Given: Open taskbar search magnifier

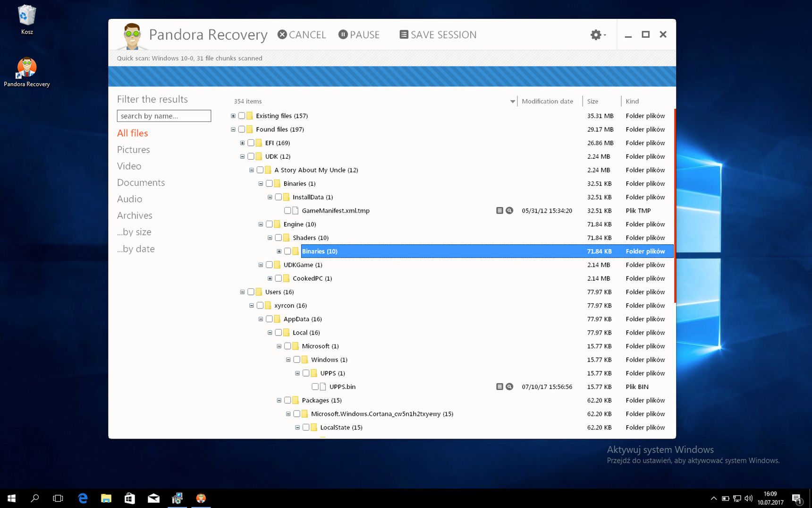Looking at the screenshot, I should coord(34,498).
